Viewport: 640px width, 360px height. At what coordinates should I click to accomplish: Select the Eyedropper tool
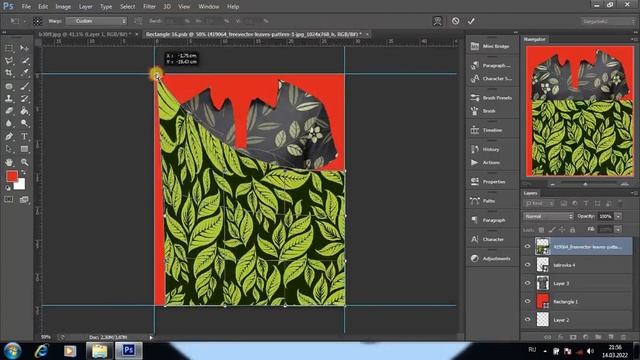(24, 73)
